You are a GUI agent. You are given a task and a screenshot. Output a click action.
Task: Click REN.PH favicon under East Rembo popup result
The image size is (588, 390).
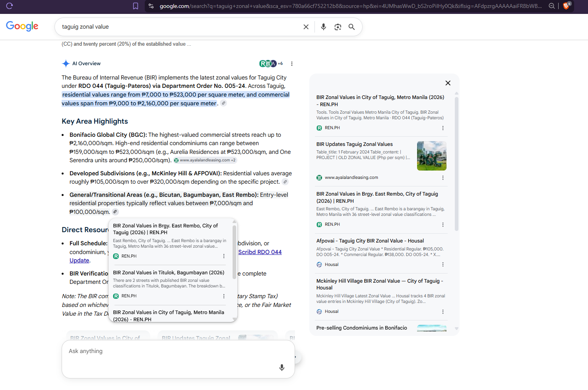pos(116,256)
